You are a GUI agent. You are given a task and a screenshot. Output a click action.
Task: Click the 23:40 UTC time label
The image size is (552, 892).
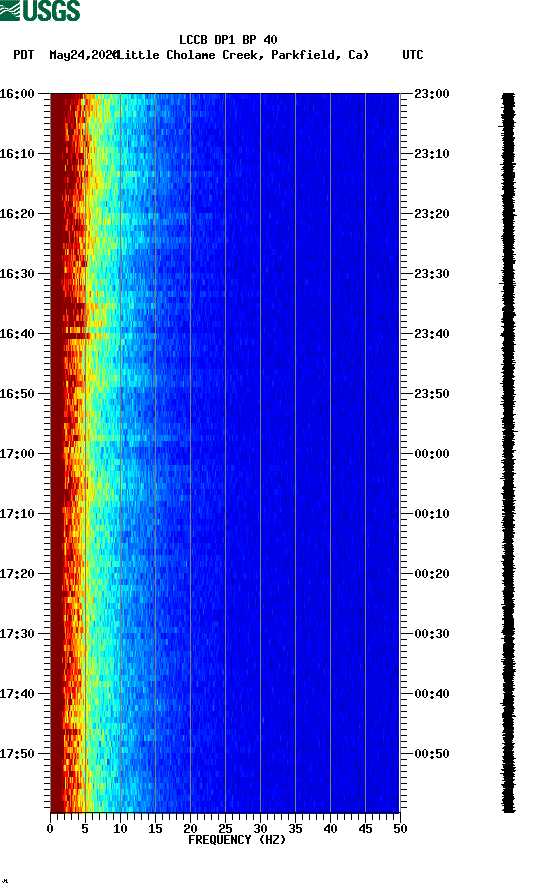tap(432, 334)
